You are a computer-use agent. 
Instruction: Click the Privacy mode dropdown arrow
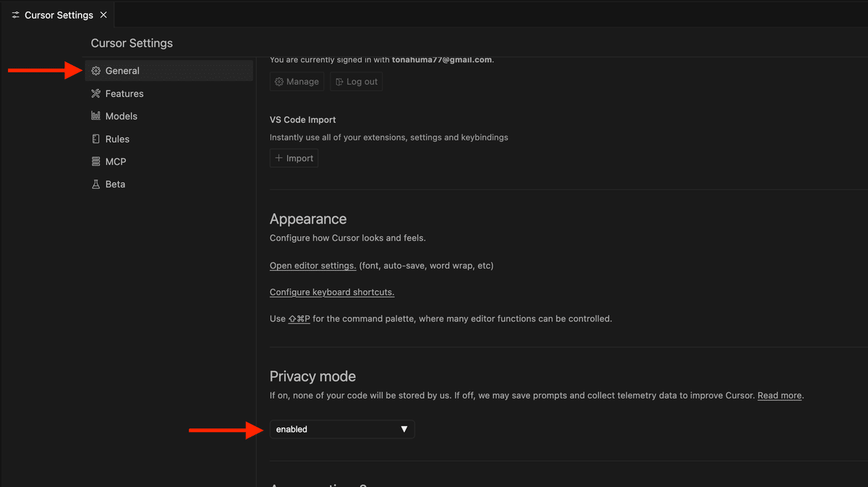point(404,429)
